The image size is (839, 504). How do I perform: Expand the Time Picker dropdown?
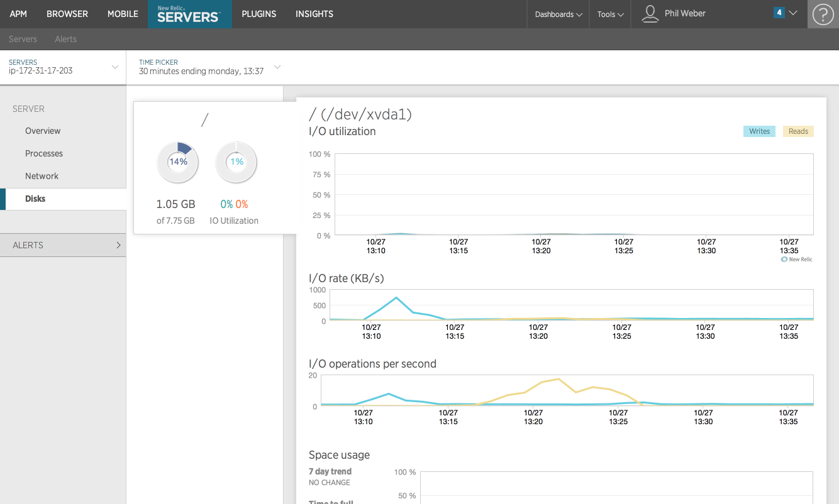click(209, 67)
